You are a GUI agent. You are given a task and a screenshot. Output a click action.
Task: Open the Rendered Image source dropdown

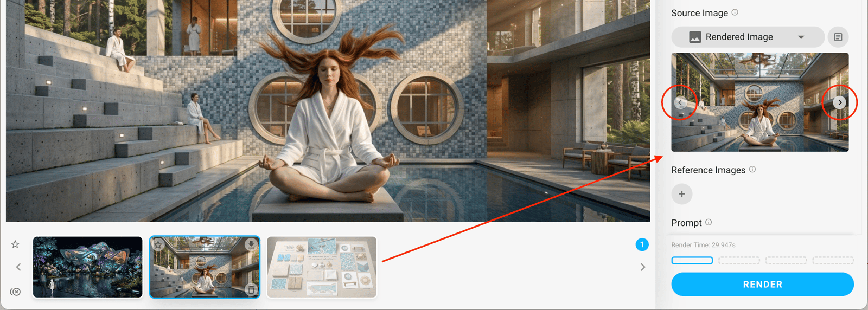[x=748, y=37]
